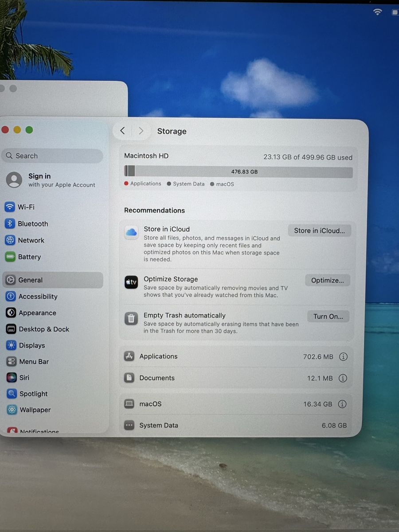Click info icon for macOS storage
The image size is (399, 532).
pyautogui.click(x=342, y=404)
